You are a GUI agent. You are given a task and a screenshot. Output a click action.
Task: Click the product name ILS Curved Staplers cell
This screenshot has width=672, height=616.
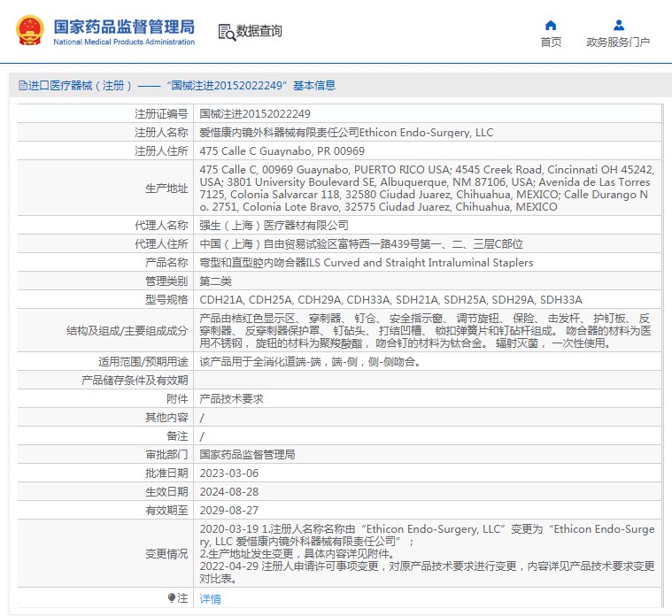pos(427,262)
